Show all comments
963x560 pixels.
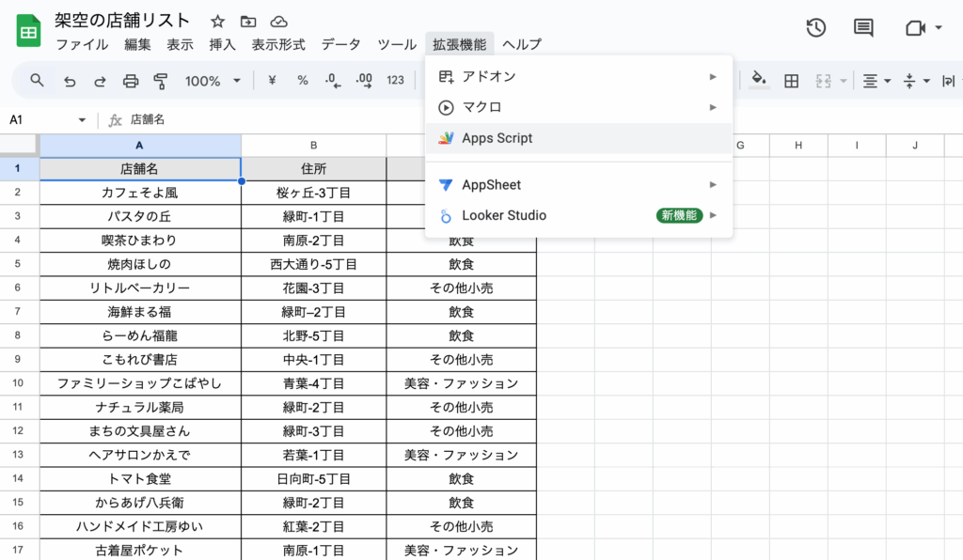pyautogui.click(x=861, y=27)
